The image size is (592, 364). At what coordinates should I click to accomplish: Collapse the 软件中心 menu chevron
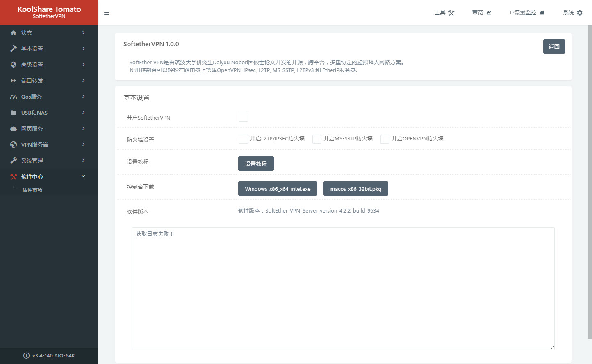(x=84, y=176)
